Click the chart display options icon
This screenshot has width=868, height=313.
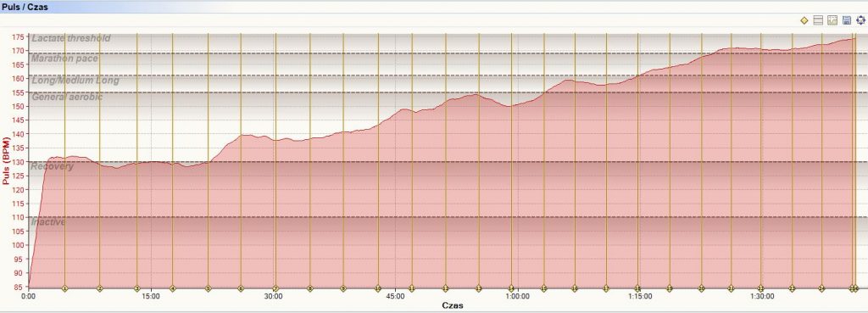[x=832, y=20]
